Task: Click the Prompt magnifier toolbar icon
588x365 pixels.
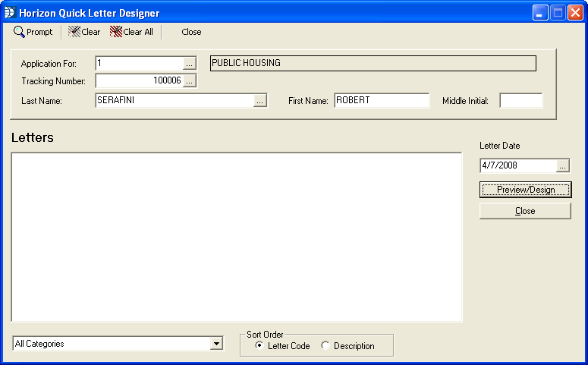Action: point(20,32)
